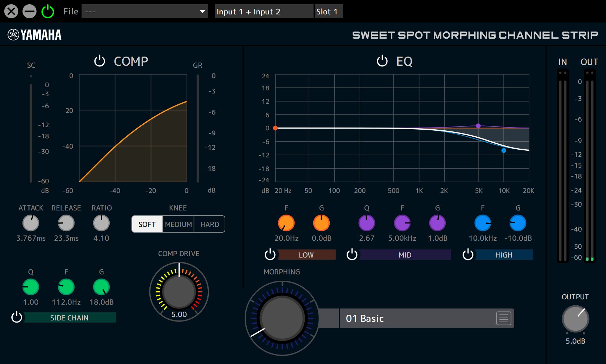Click the OUTPUT gain knob
606x364 pixels.
pyautogui.click(x=575, y=319)
